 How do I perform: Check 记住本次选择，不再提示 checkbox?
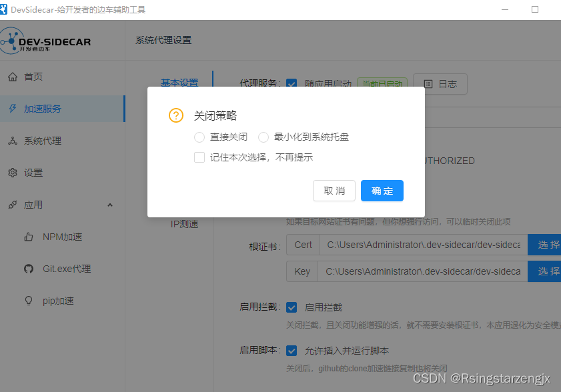199,157
